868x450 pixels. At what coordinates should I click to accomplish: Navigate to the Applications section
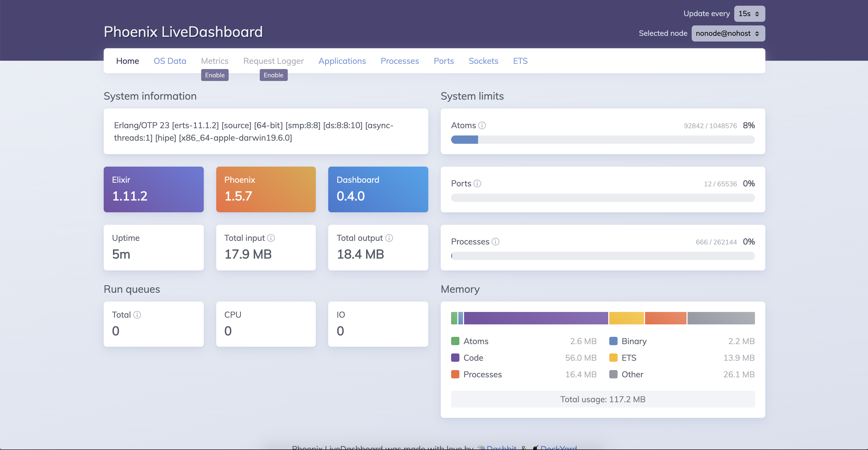(x=342, y=61)
